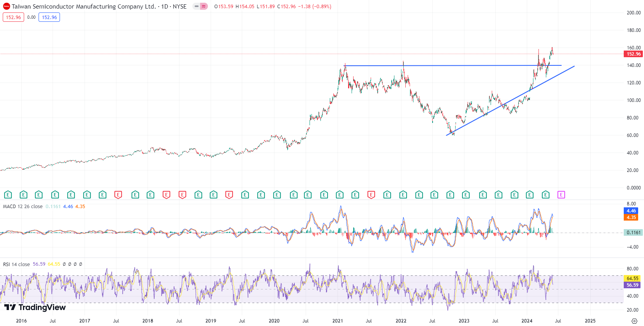Click the red TSMC logo icon
Image resolution: width=644 pixels, height=326 pixels.
click(6, 6)
